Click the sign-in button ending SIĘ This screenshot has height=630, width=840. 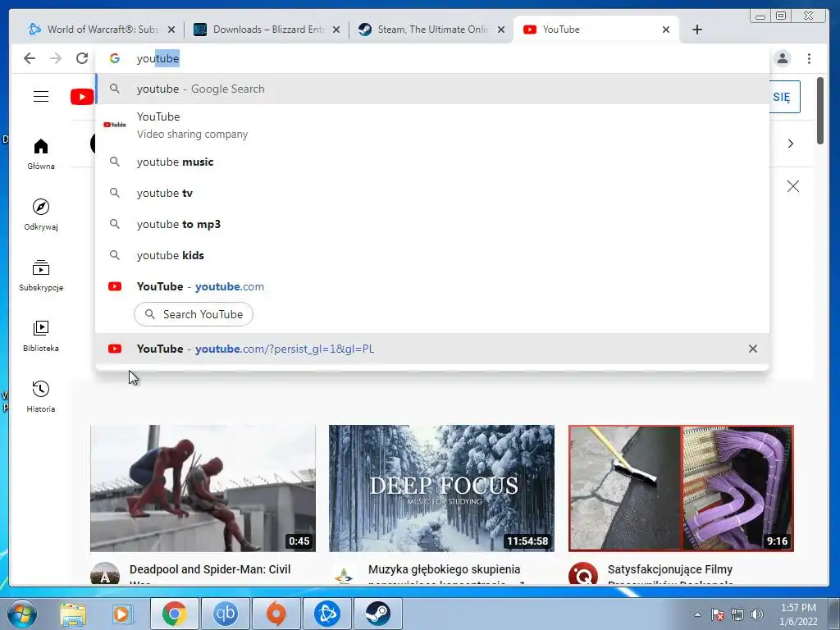click(785, 97)
